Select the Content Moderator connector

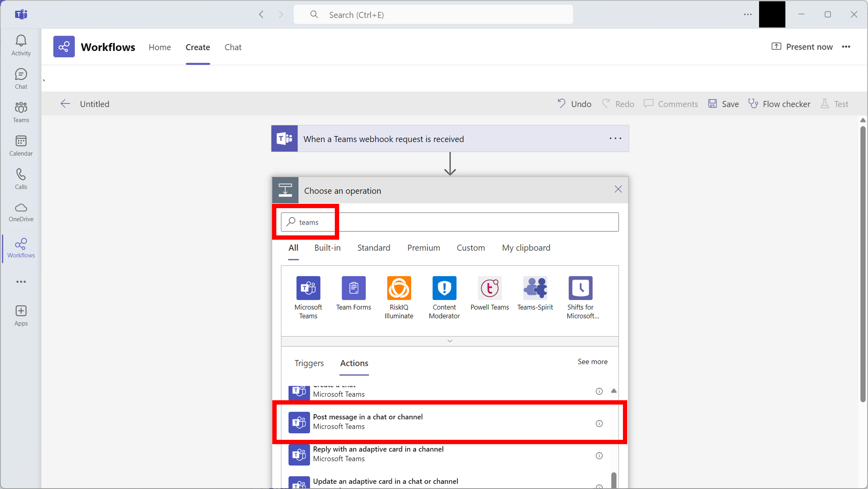[x=444, y=297]
